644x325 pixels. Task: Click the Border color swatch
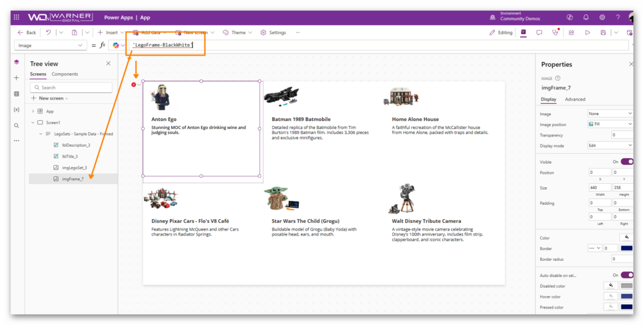click(x=627, y=248)
